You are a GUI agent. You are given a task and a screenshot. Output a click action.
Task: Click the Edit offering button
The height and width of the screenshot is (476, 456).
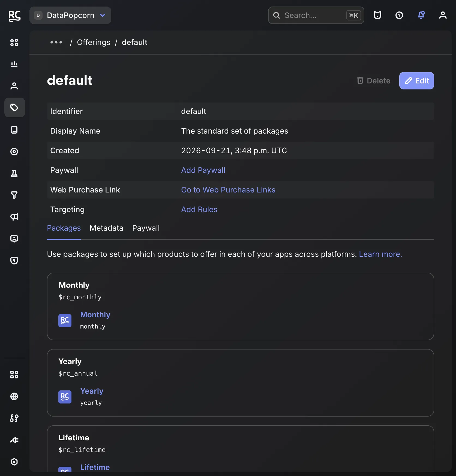[417, 81]
